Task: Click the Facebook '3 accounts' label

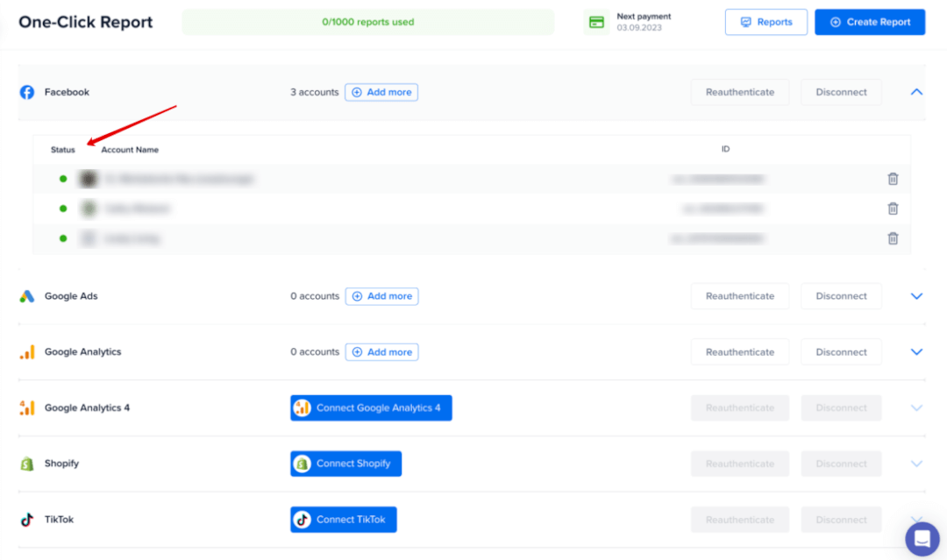Action: [314, 92]
